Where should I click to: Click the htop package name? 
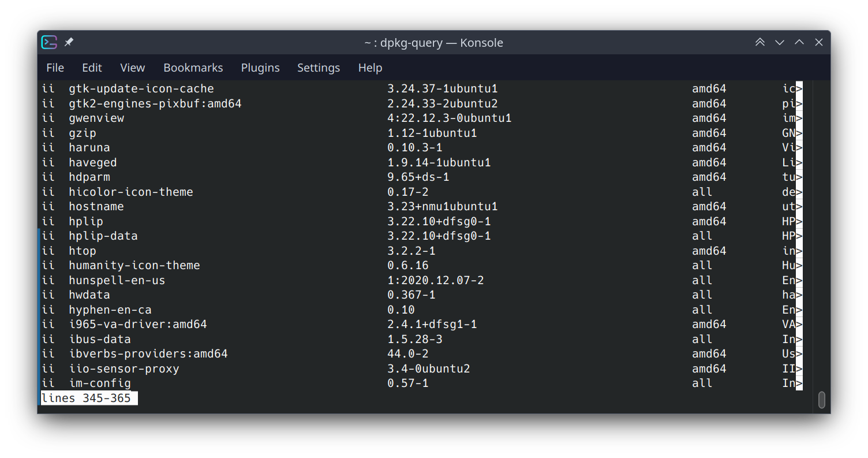tap(83, 251)
